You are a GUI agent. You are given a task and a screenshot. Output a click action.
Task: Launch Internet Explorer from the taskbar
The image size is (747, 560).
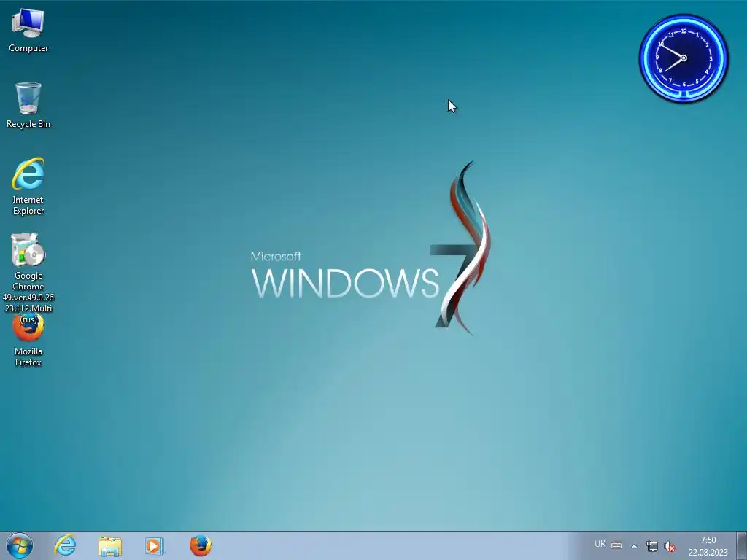tap(65, 545)
